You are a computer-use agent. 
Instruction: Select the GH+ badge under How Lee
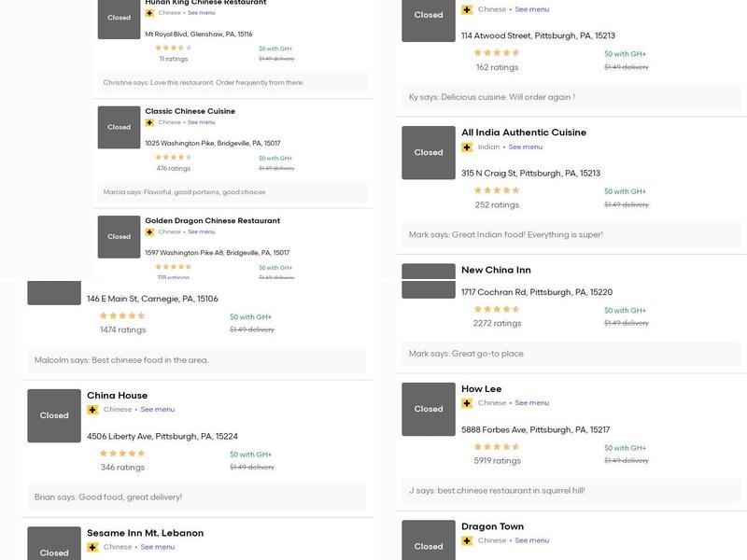[x=467, y=403]
